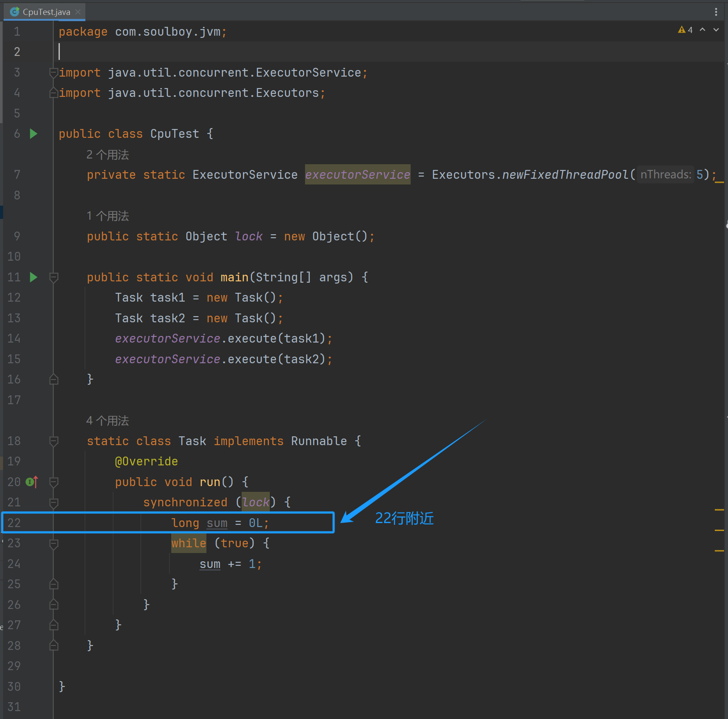Image resolution: width=728 pixels, height=719 pixels.
Task: Click line number 9 in the gutter
Action: (x=17, y=236)
